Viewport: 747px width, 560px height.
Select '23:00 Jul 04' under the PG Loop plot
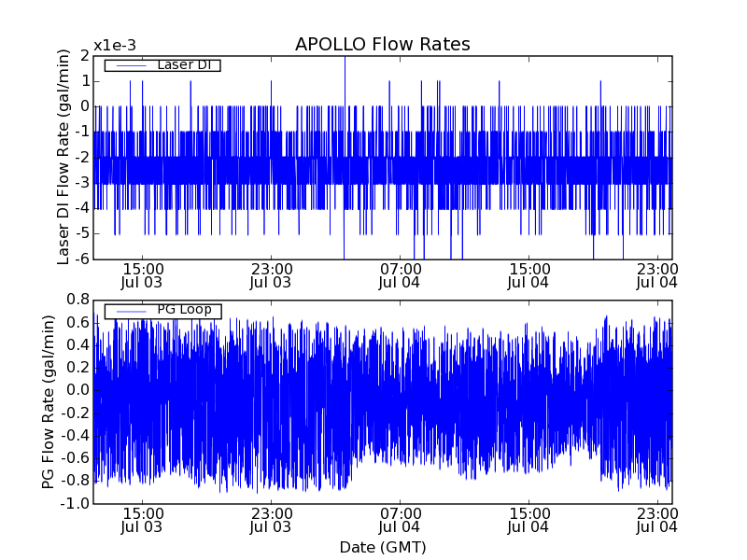point(657,521)
